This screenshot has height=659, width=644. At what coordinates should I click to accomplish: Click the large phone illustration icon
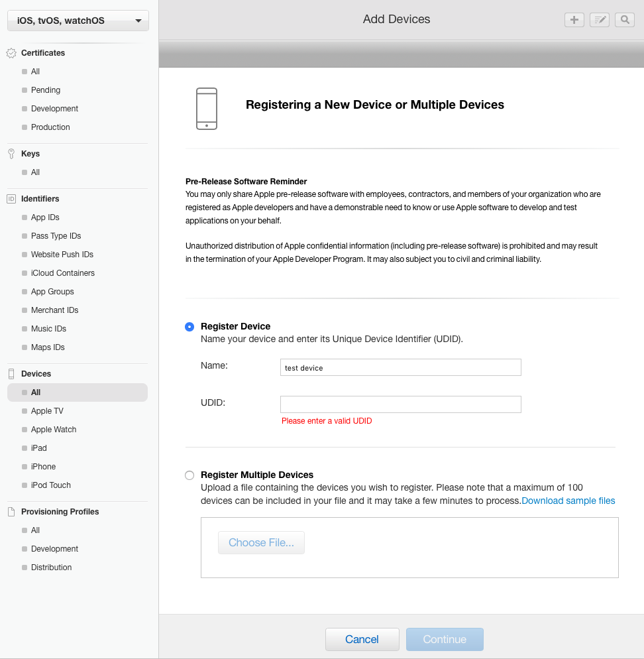coord(207,109)
